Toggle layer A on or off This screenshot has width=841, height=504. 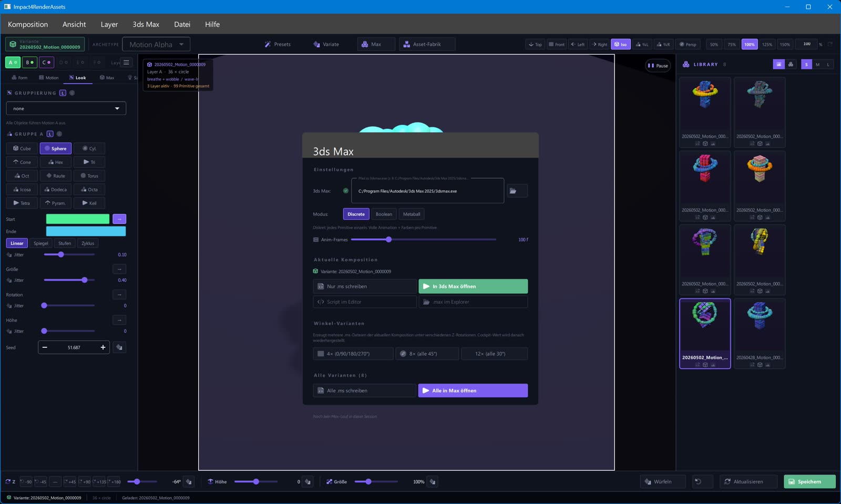[x=13, y=62]
